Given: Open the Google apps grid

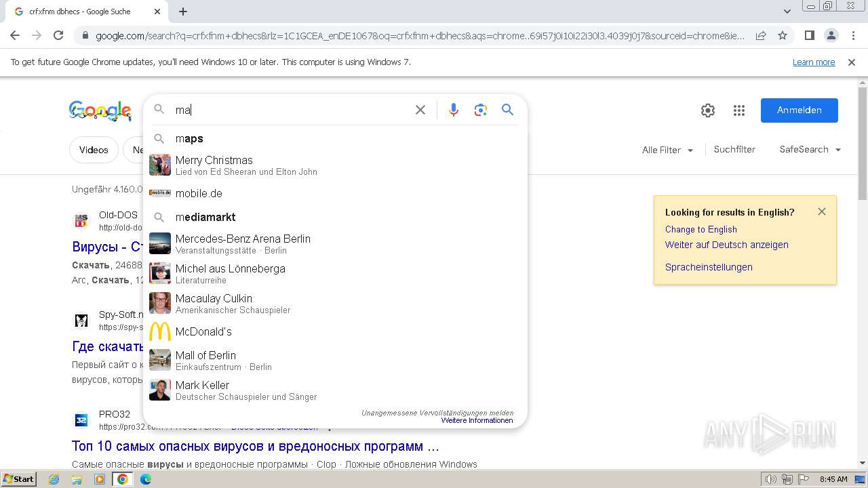Looking at the screenshot, I should coord(739,110).
